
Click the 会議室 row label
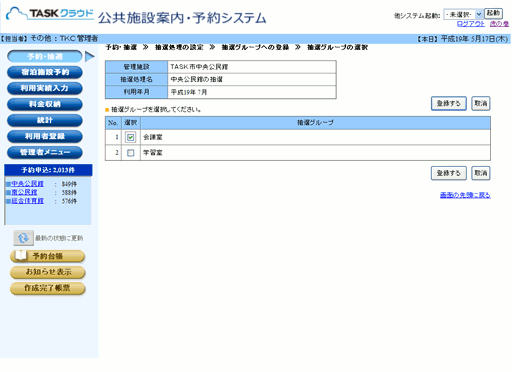[x=153, y=137]
